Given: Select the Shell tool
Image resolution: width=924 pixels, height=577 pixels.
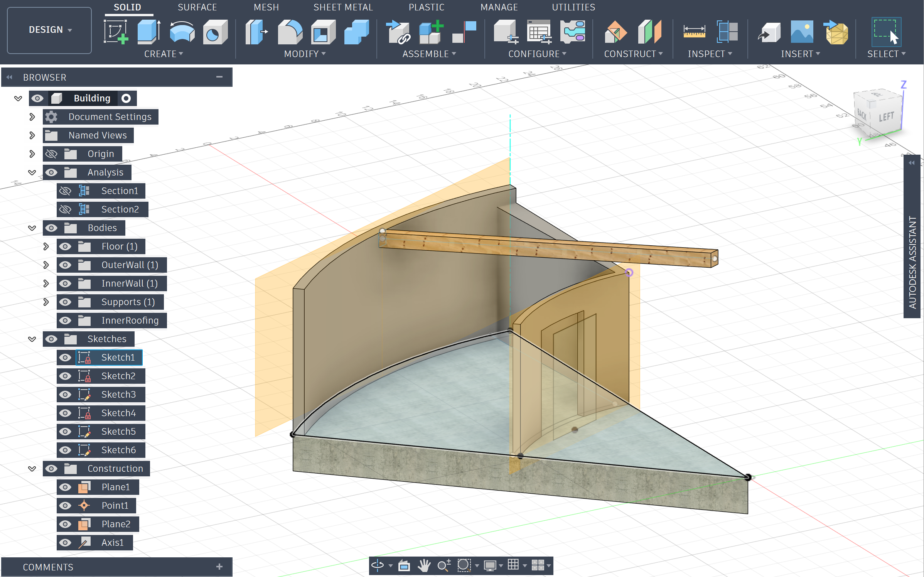Looking at the screenshot, I should [x=323, y=32].
